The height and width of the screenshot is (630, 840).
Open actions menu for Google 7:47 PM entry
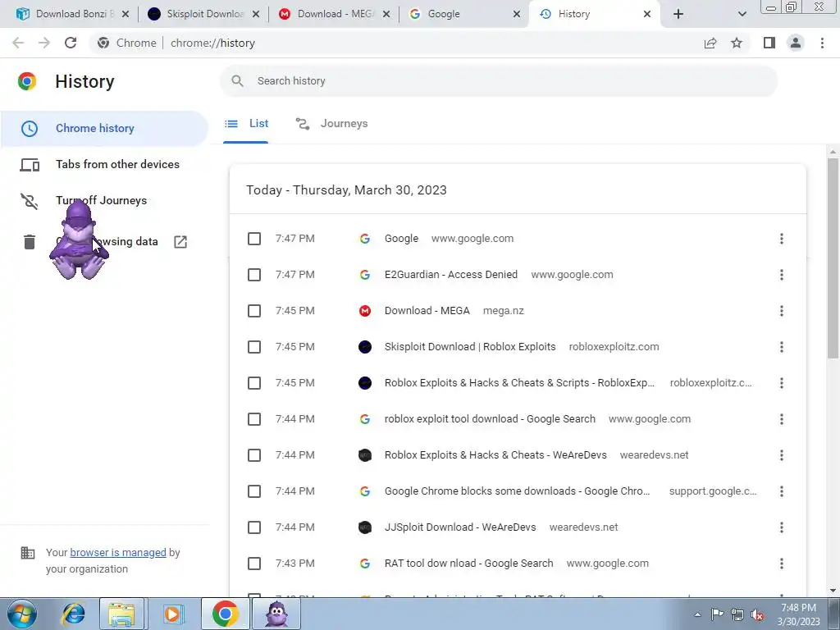(782, 239)
